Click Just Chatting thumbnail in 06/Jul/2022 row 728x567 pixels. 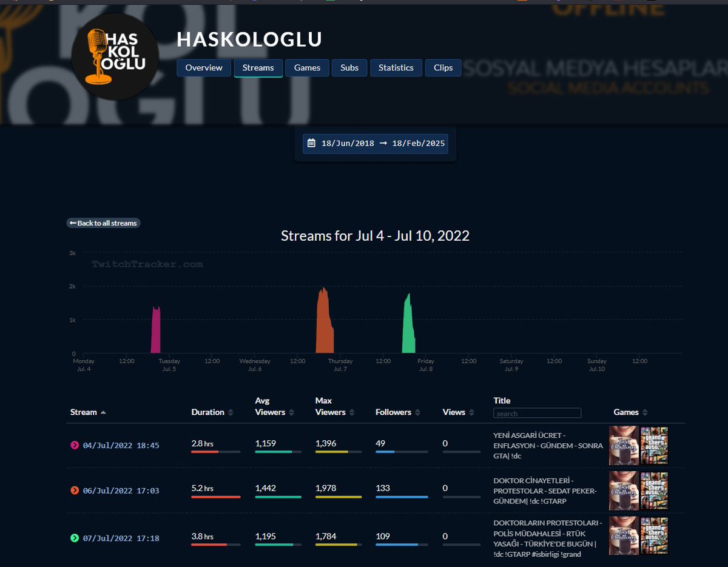pos(624,491)
